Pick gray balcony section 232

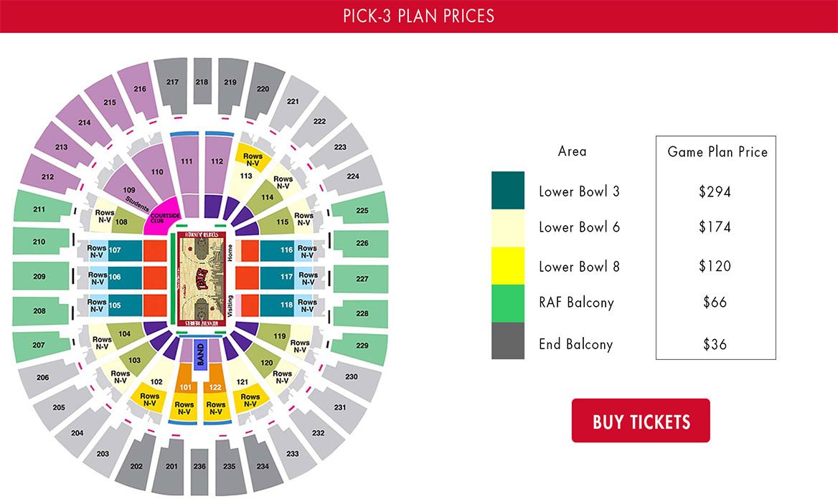pyautogui.click(x=318, y=433)
